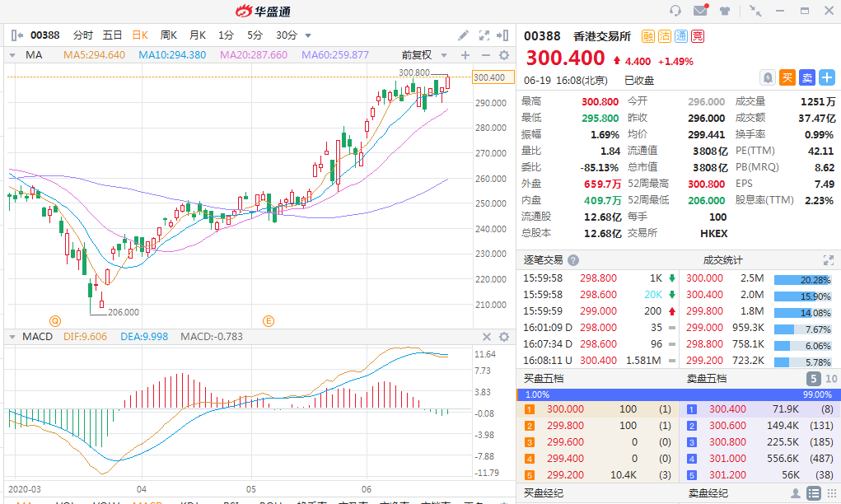Viewport: 841px width, 504px height.
Task: Select the 月K monthly chart tab
Action: [x=198, y=35]
